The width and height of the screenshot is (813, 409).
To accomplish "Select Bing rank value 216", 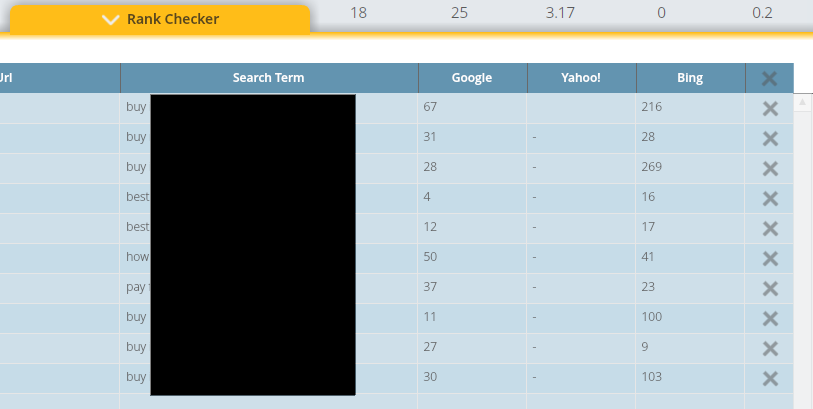I will 651,107.
